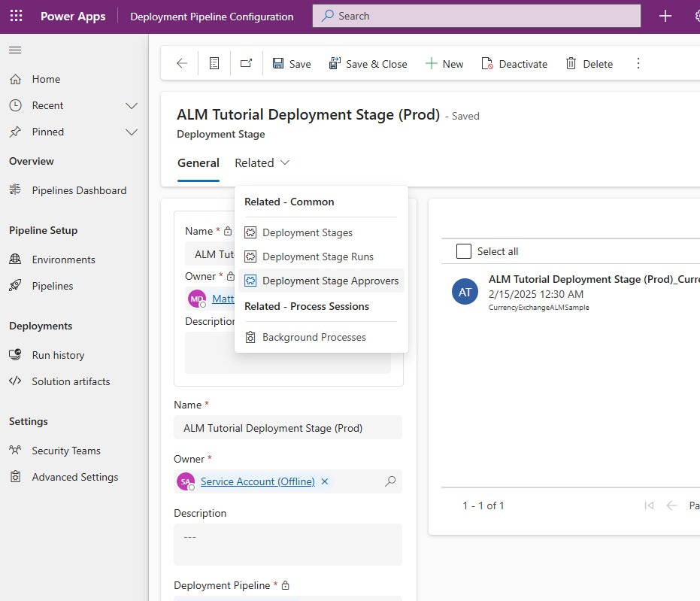Collapse the site map hamburger menu

coord(15,50)
